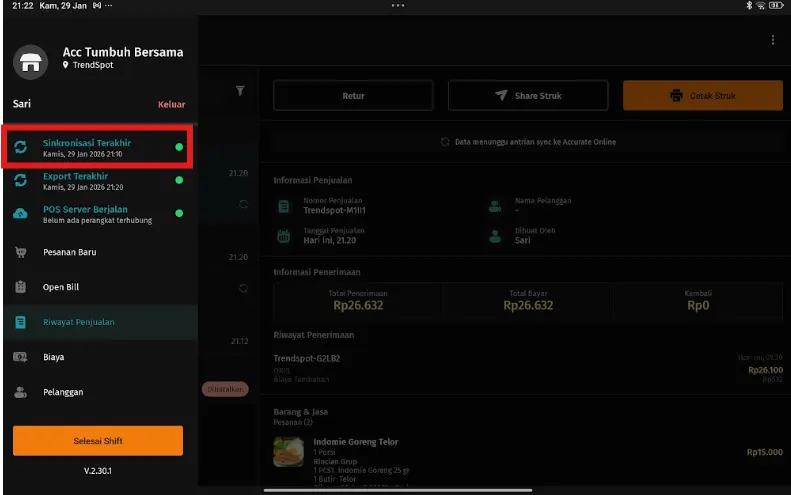Tap the Sinkronisasi Terakhir sync icon

(x=21, y=147)
